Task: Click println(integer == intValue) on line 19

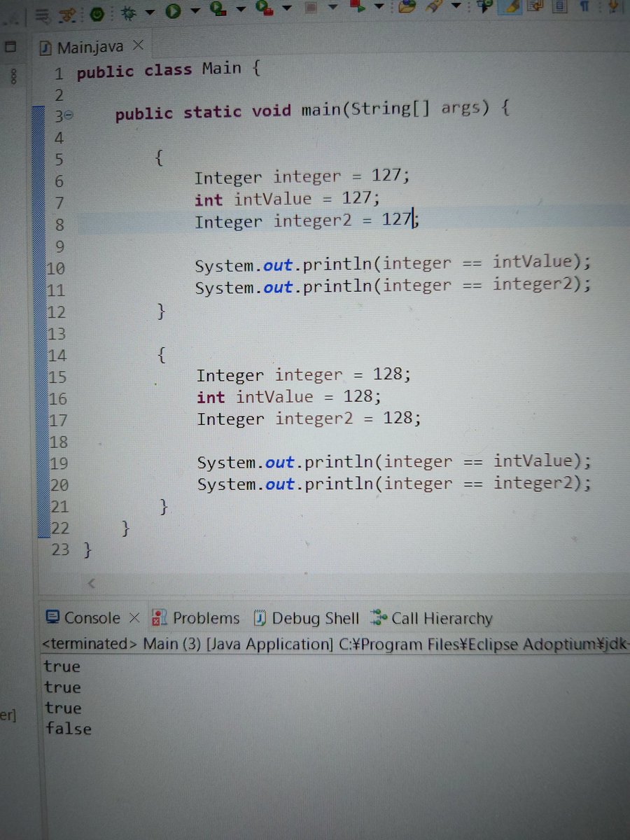Action: click(x=395, y=462)
